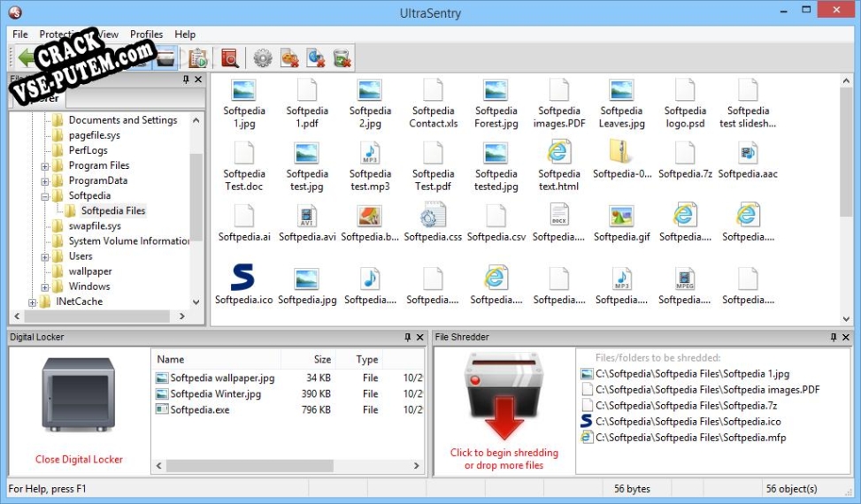Select the Softpedia test.mp3 file icon
The width and height of the screenshot is (861, 504).
370,153
